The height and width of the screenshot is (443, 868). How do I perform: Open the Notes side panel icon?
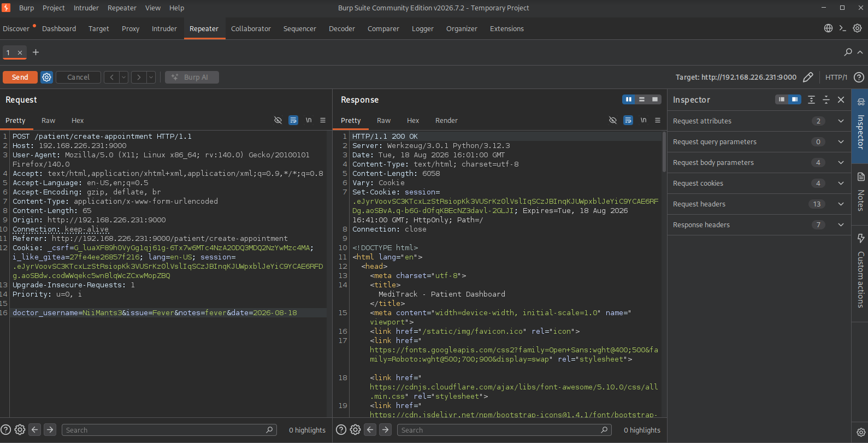861,176
